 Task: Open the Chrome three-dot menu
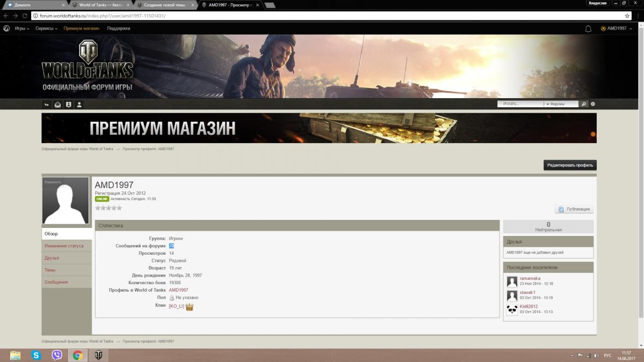(x=638, y=16)
